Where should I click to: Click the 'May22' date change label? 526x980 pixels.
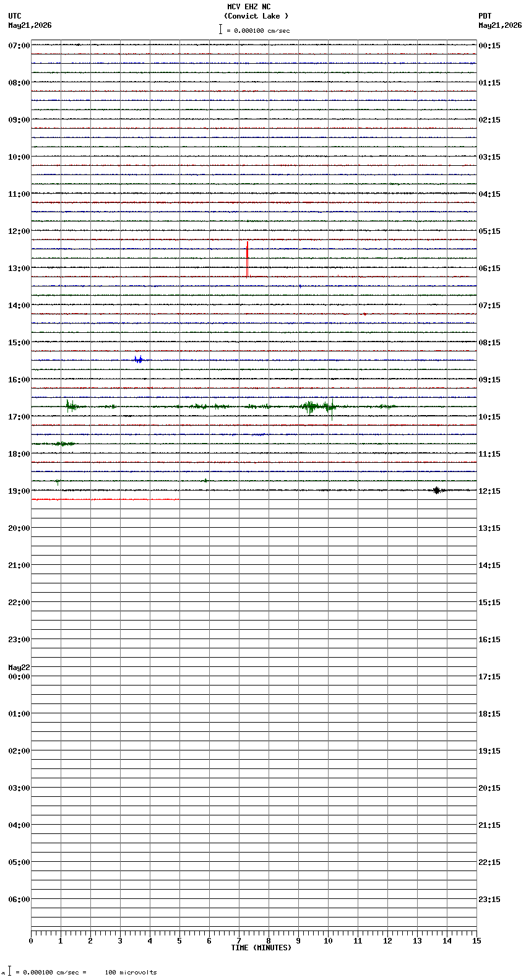pos(19,668)
